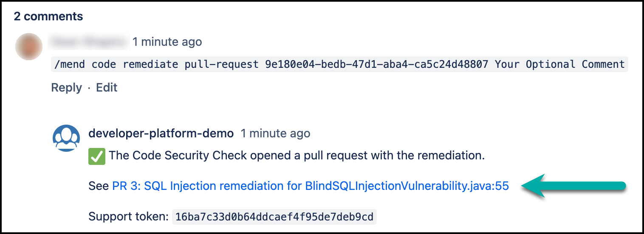Image resolution: width=644 pixels, height=234 pixels.
Task: Reply to the first comment
Action: point(66,88)
